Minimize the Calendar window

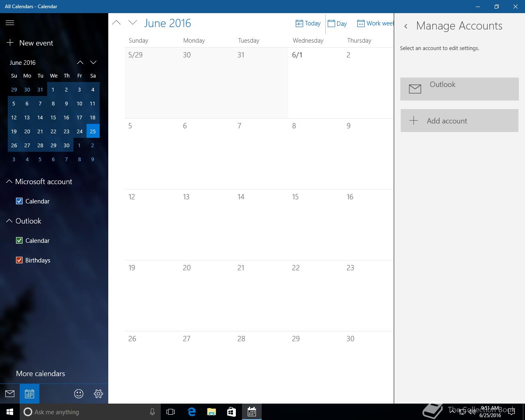(478, 7)
